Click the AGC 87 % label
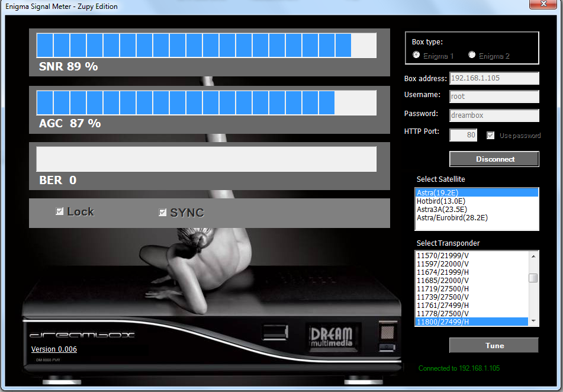563x392 pixels. tap(70, 123)
